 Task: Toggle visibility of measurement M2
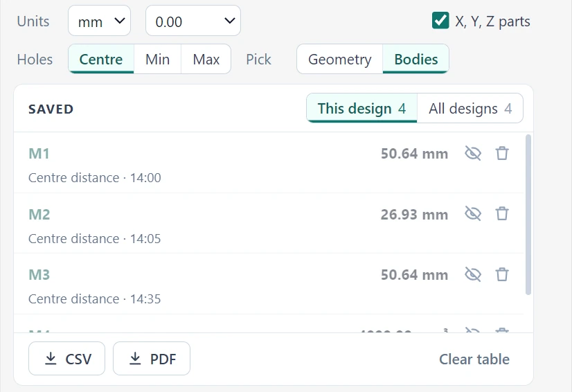[473, 214]
